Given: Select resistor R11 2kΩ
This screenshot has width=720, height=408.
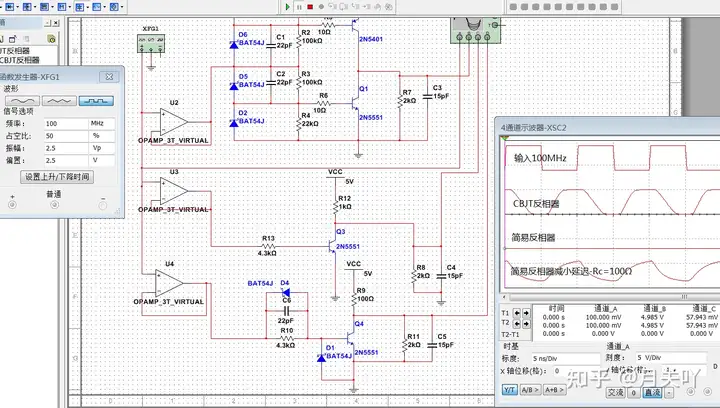Looking at the screenshot, I should pos(405,345).
